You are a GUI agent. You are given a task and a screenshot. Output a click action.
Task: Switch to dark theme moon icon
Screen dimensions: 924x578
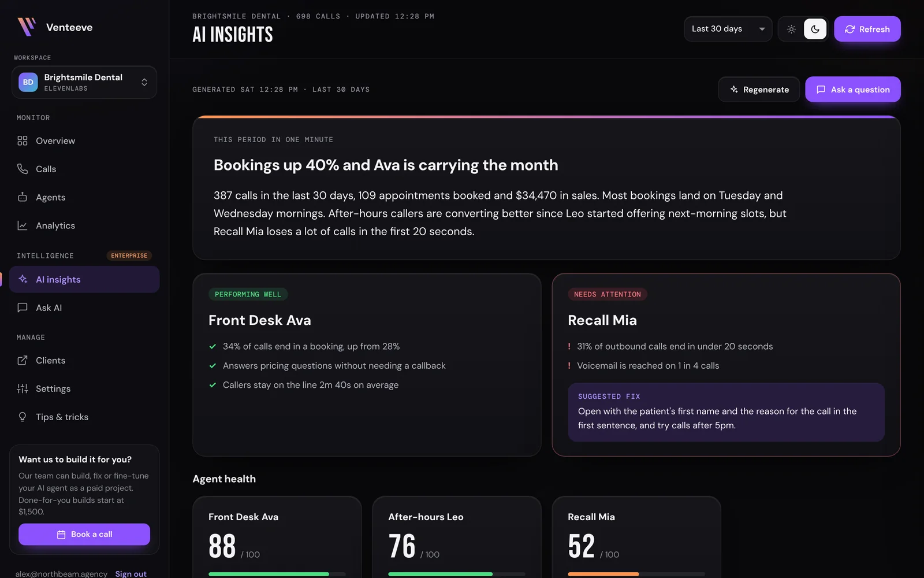click(815, 29)
